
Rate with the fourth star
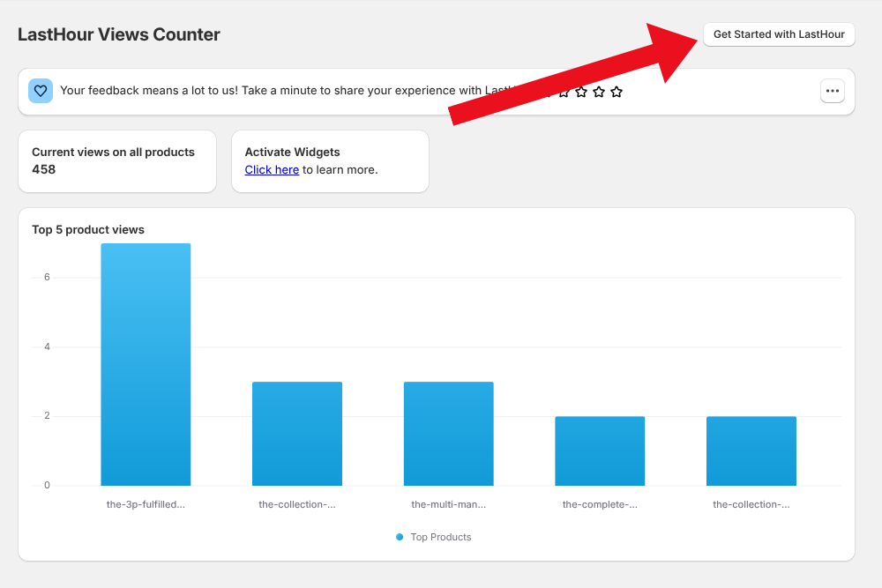tap(599, 92)
